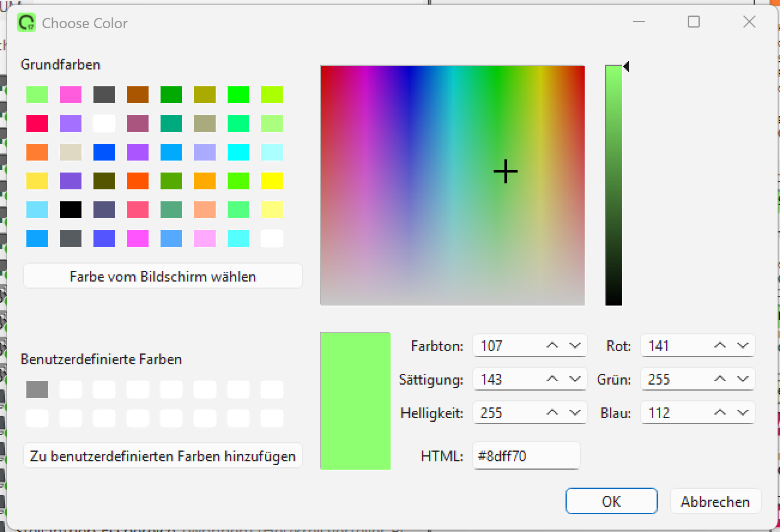The width and height of the screenshot is (780, 532).
Task: Increase the Rot value using up arrow
Action: tap(720, 346)
